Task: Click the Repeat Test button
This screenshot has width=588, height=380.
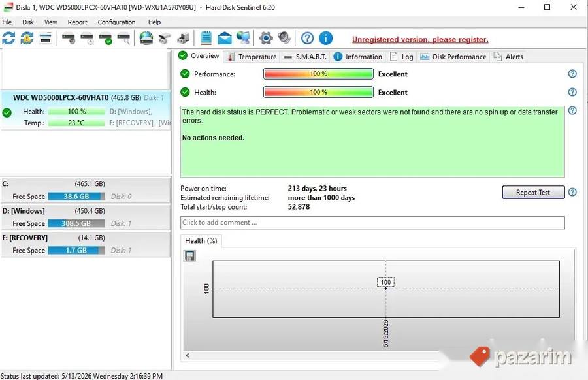Action: pos(533,192)
